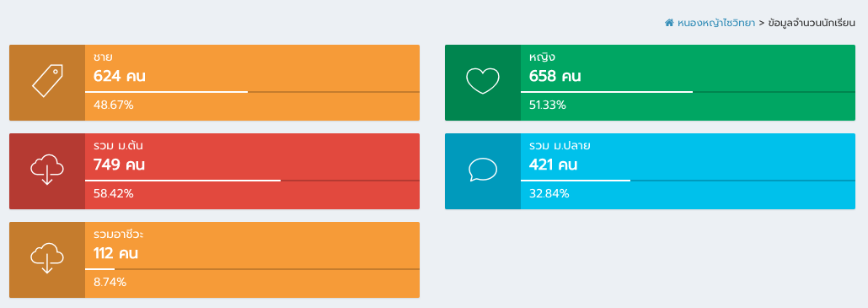Click the 112 คน count text
The height and width of the screenshot is (308, 868).
(x=115, y=254)
